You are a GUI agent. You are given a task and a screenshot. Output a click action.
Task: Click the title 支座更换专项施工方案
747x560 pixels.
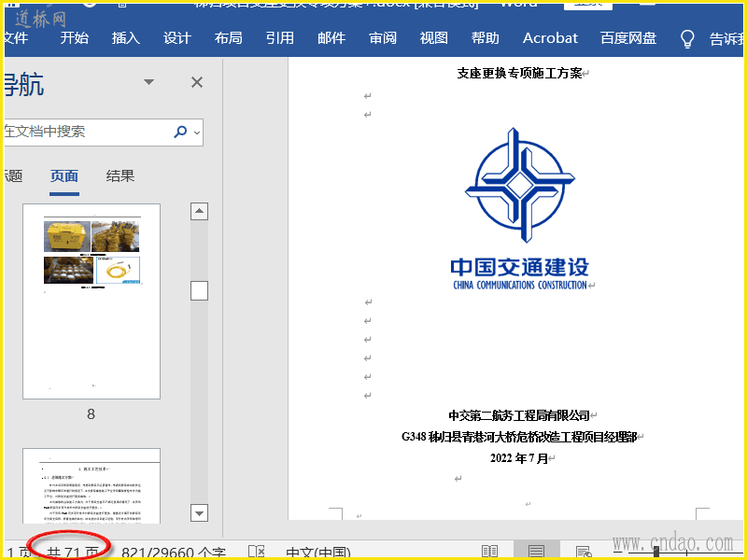tap(520, 73)
